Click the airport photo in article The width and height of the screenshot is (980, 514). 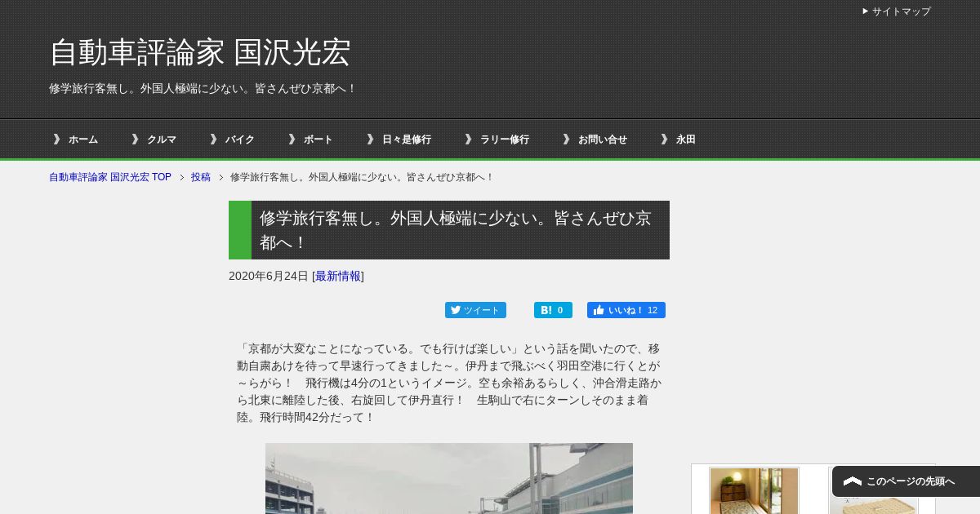[x=449, y=478]
